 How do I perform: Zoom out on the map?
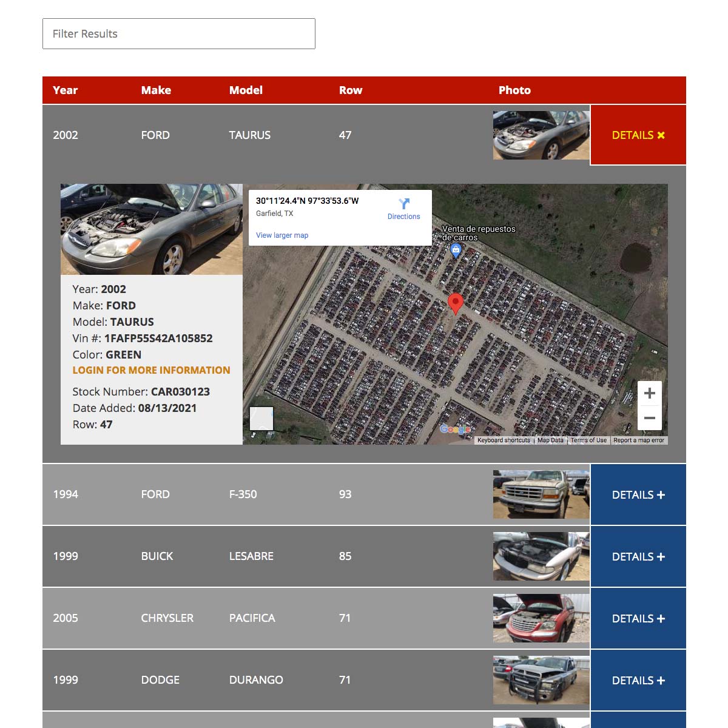coord(649,418)
